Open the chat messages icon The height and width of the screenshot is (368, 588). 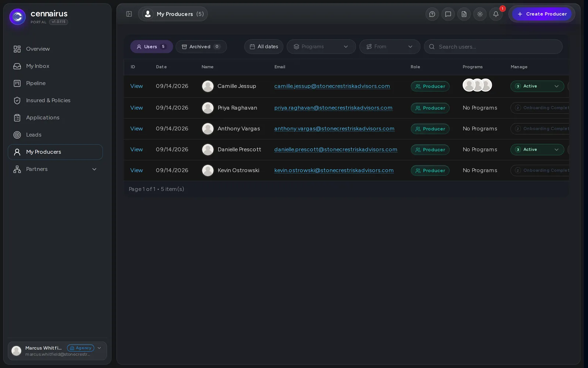(x=448, y=14)
